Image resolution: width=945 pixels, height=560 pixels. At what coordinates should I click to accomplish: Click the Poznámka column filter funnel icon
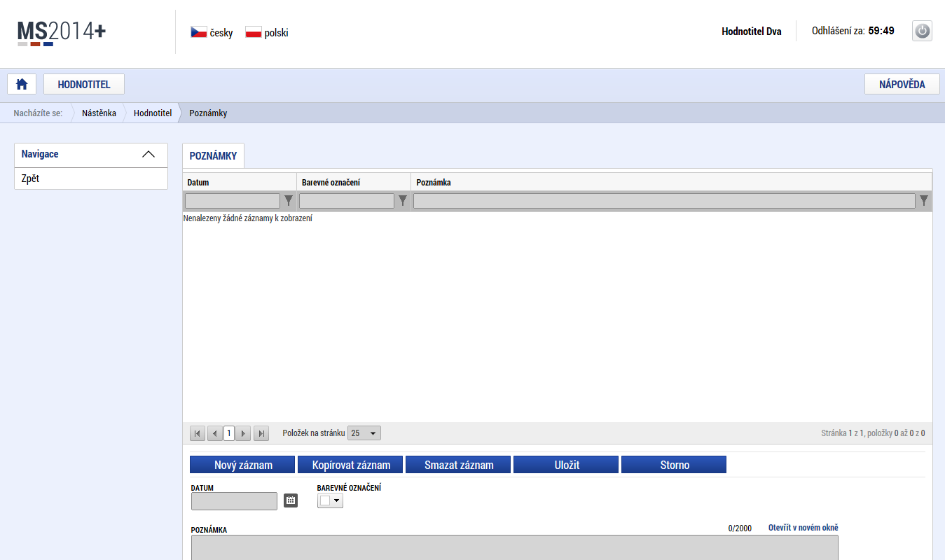click(x=924, y=201)
